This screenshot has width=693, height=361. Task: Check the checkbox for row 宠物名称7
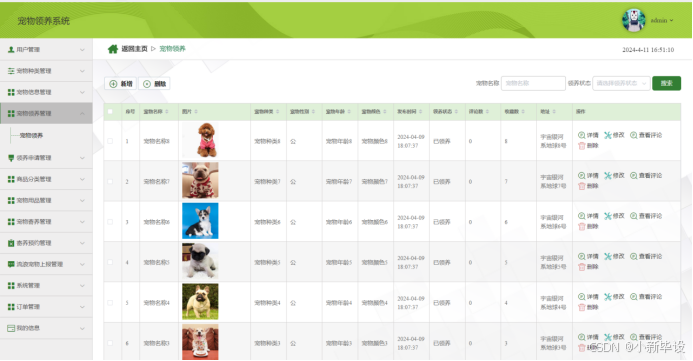pyautogui.click(x=110, y=182)
